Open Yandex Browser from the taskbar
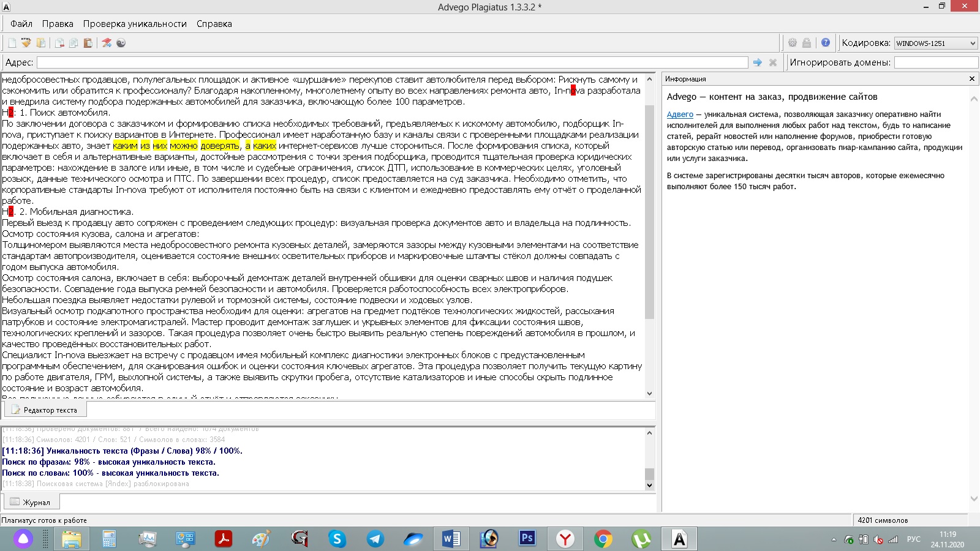980x551 pixels. pos(565,539)
